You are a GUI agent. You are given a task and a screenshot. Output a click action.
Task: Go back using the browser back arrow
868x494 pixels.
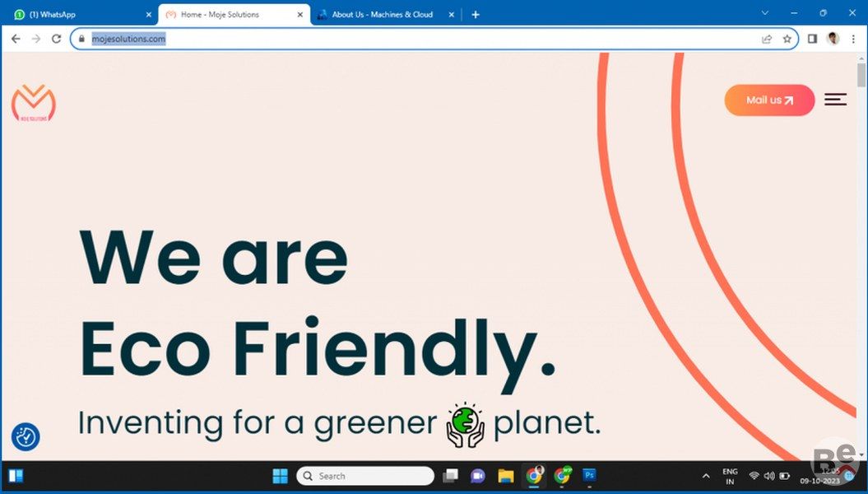pyautogui.click(x=16, y=39)
